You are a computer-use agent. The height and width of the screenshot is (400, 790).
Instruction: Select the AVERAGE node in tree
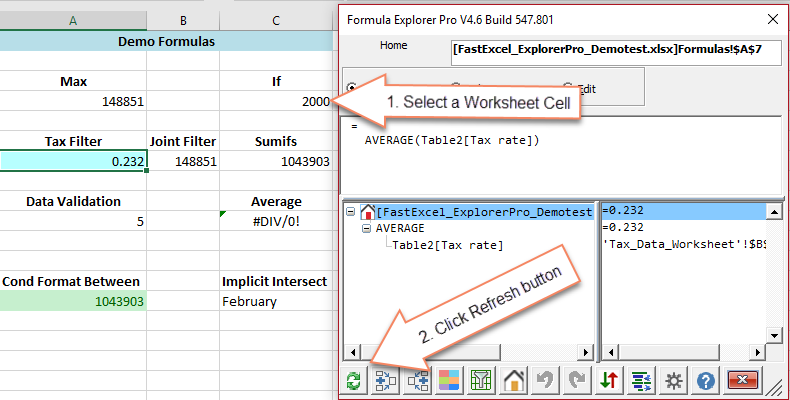point(400,228)
